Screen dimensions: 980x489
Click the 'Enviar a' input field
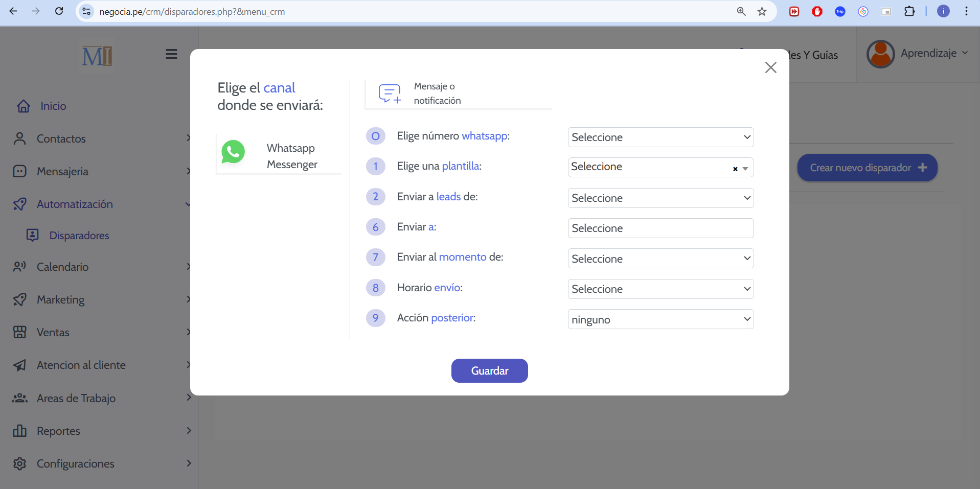(660, 228)
